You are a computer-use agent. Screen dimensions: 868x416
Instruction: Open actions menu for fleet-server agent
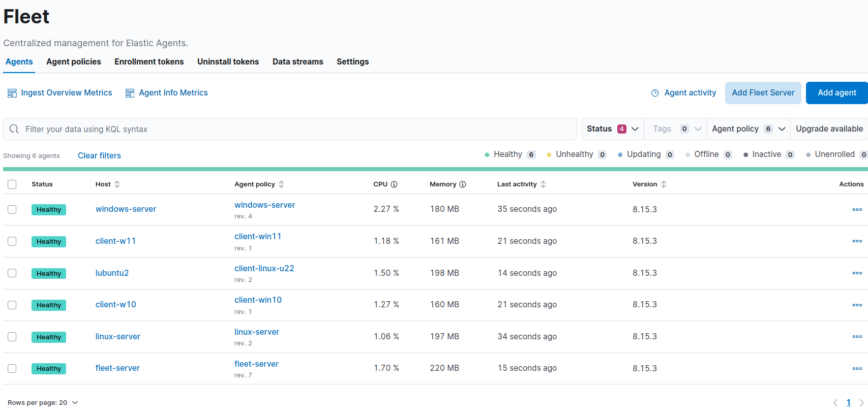(857, 368)
